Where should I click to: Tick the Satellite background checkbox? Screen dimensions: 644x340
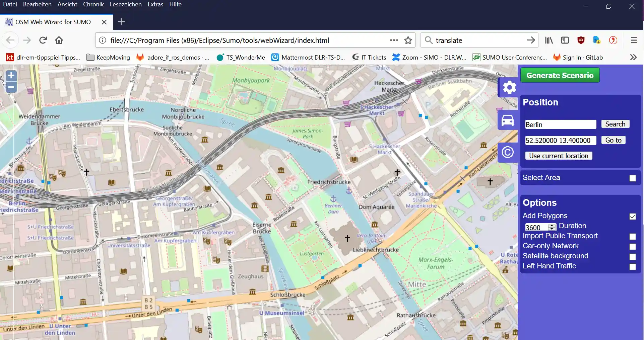(x=632, y=257)
